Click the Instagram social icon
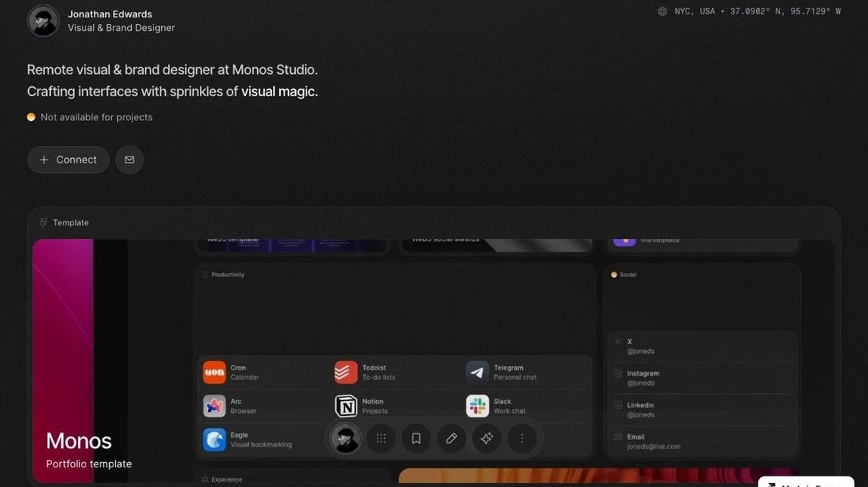The width and height of the screenshot is (868, 487). click(x=618, y=374)
